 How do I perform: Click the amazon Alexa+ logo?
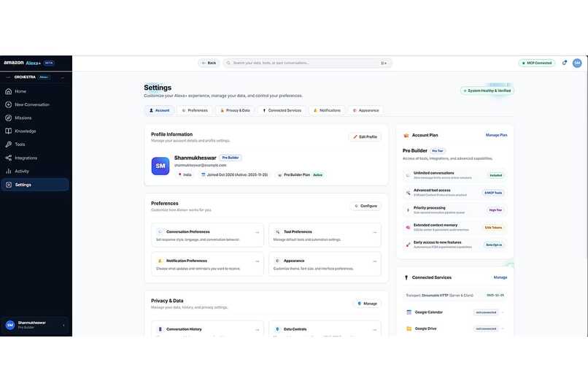coord(22,63)
